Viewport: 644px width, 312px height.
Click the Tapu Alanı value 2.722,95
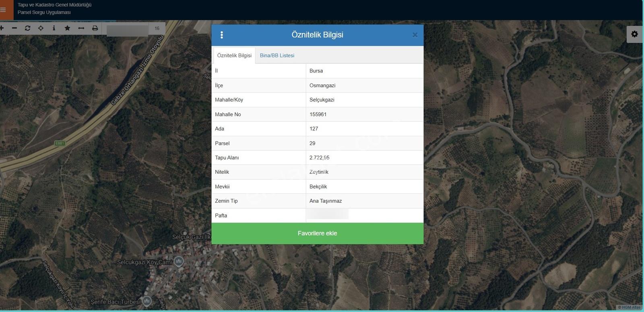click(319, 158)
